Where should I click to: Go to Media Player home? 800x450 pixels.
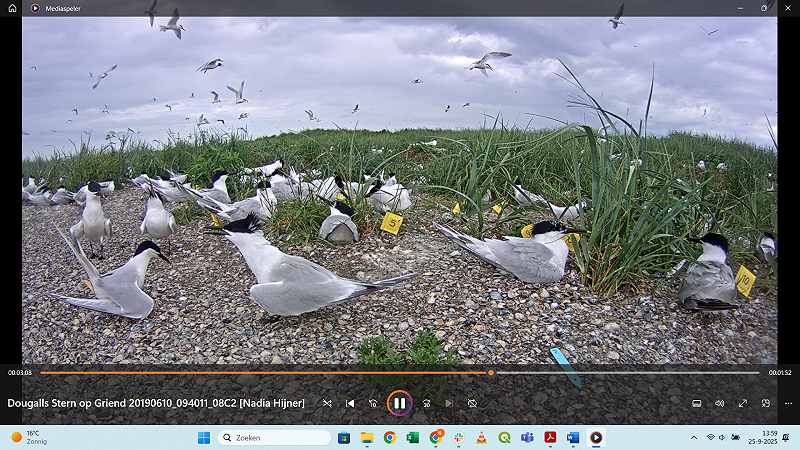pyautogui.click(x=13, y=8)
